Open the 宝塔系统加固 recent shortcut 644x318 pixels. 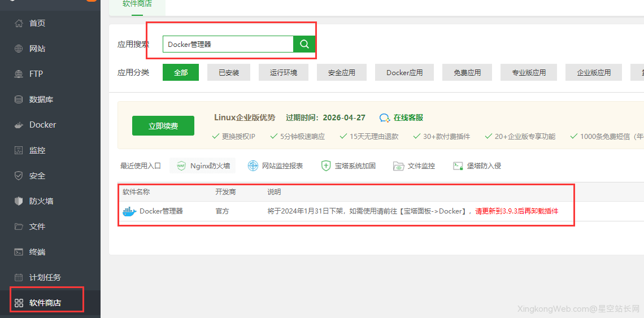pos(355,166)
